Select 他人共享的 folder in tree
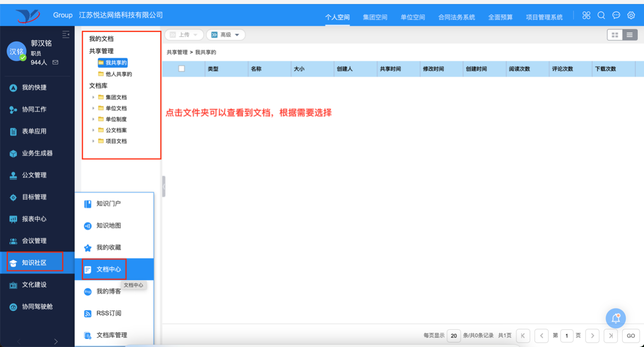Image resolution: width=644 pixels, height=347 pixels. (x=118, y=74)
